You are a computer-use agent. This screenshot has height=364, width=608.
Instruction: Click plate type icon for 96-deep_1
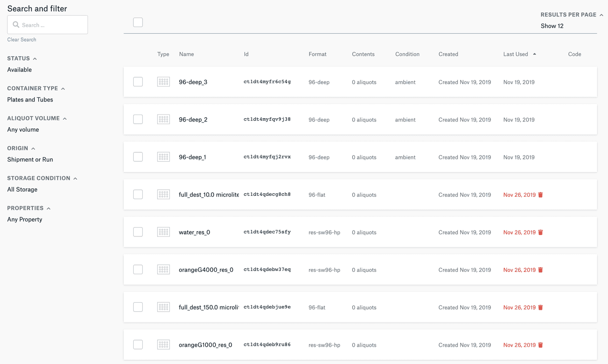pyautogui.click(x=163, y=157)
